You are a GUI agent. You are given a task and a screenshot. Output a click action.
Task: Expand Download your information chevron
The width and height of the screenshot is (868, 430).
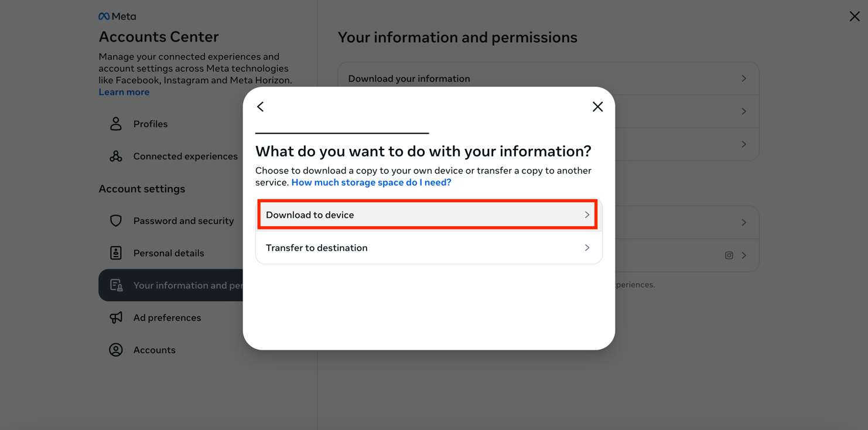744,79
